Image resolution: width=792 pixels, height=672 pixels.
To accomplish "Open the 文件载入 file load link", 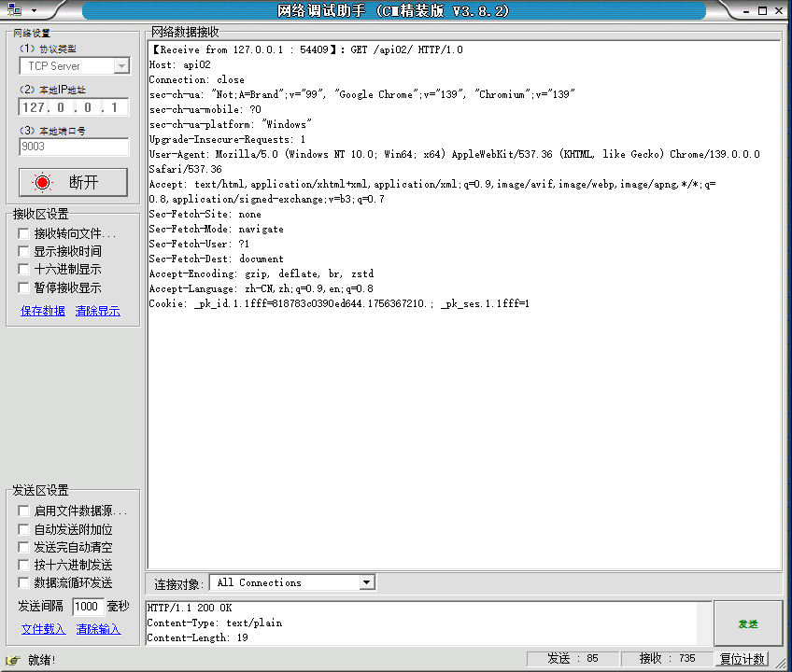I will pos(43,629).
